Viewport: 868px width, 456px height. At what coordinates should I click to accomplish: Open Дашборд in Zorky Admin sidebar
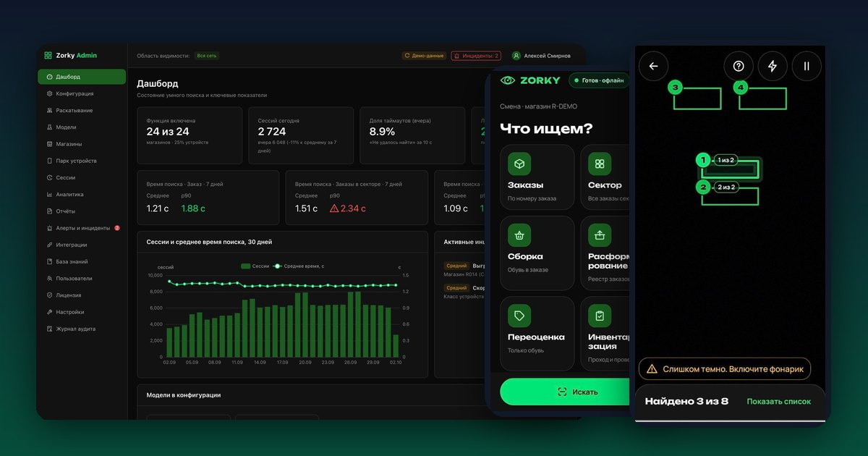(x=82, y=77)
